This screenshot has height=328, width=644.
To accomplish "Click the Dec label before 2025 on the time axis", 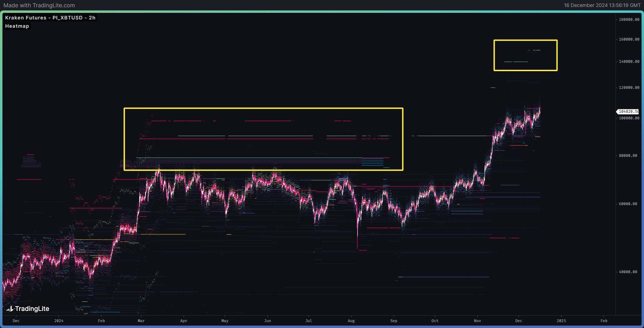I will (519, 321).
